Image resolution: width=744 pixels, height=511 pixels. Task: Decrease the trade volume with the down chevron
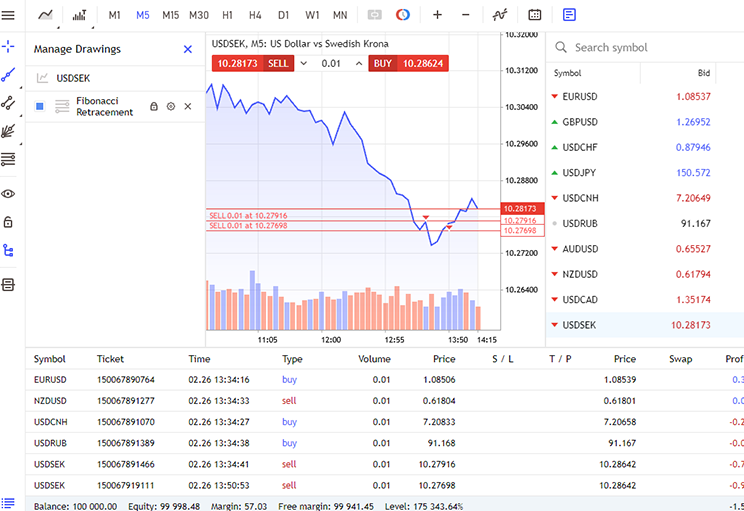304,63
